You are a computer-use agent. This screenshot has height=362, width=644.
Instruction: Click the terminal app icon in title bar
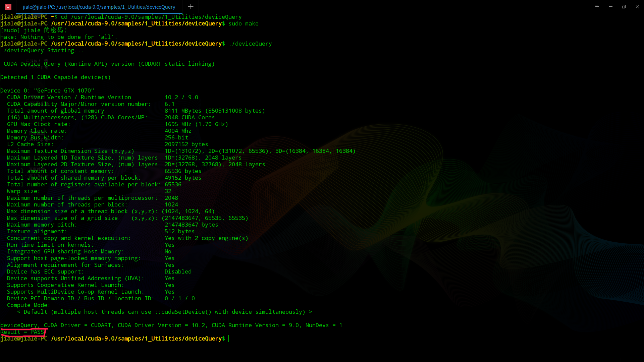coord(8,6)
